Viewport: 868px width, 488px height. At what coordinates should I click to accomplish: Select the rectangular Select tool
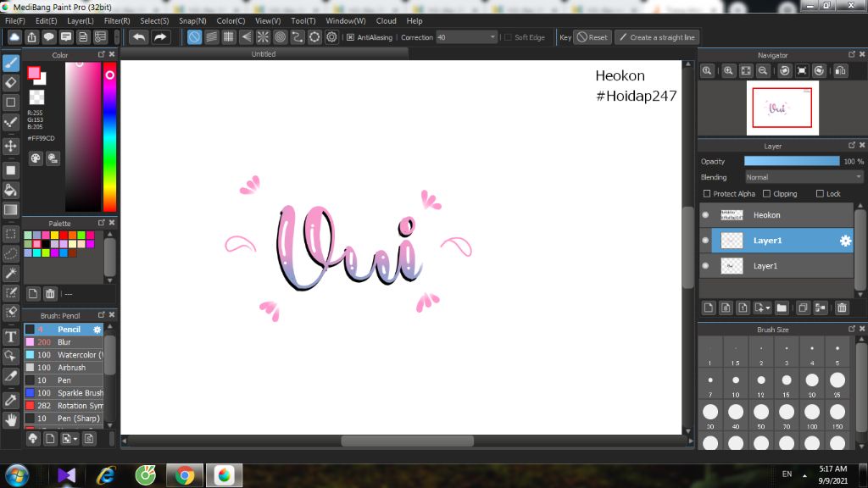click(11, 234)
